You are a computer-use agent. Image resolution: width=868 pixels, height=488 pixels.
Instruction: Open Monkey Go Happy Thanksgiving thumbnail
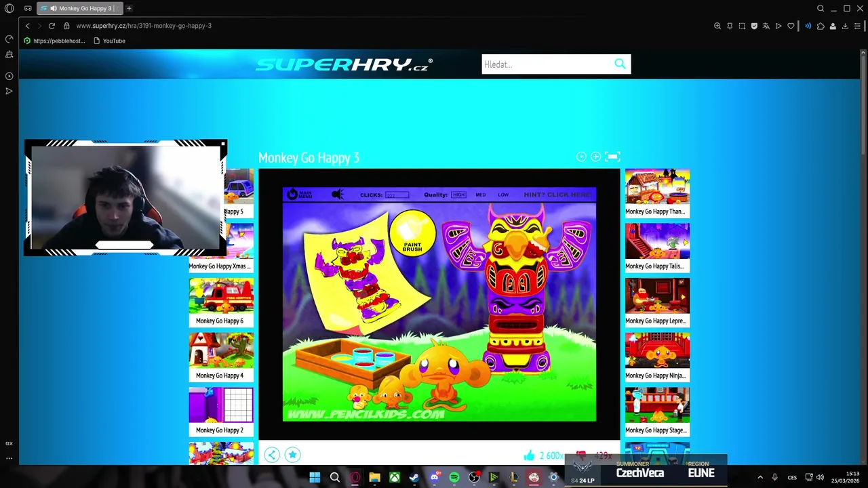tap(657, 192)
